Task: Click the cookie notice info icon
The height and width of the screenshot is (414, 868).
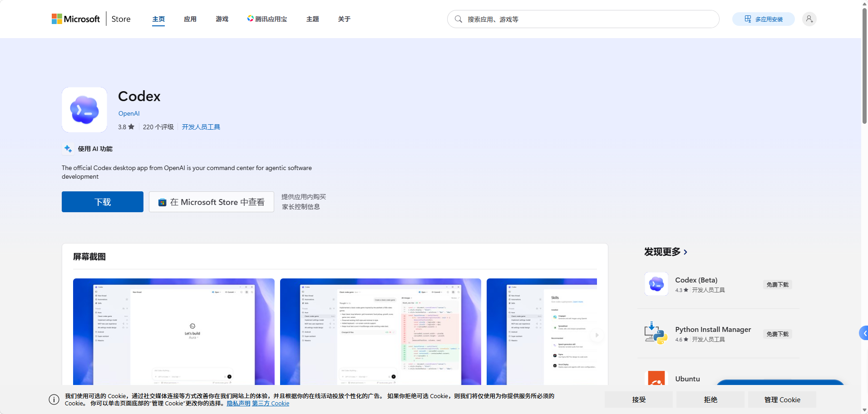Action: 54,399
